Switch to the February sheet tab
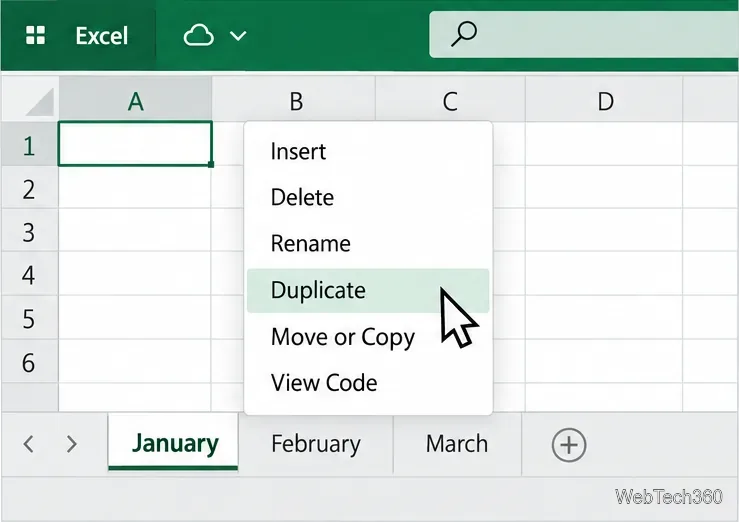This screenshot has height=522, width=739. (x=316, y=443)
